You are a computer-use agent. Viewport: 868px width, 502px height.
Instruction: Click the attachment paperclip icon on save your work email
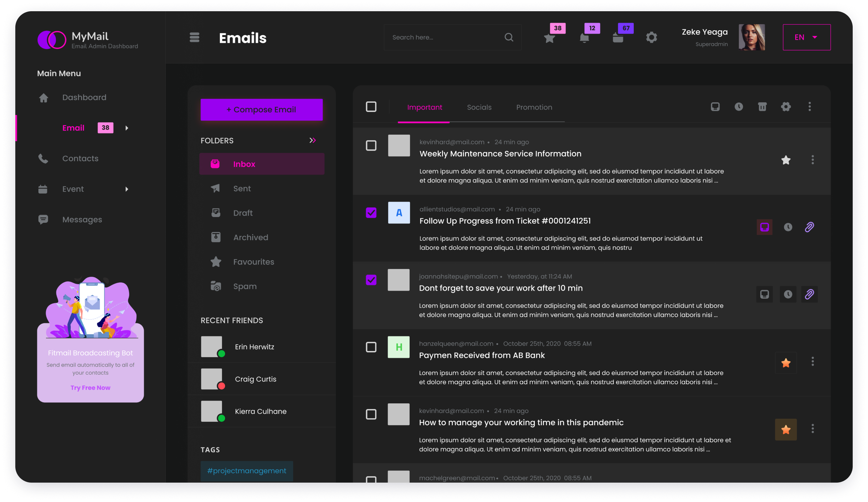[810, 294]
